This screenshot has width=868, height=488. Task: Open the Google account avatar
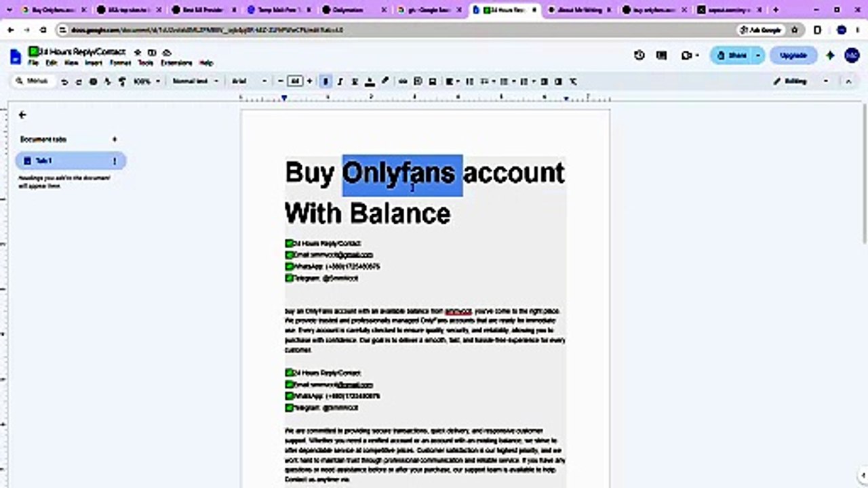[x=852, y=56]
